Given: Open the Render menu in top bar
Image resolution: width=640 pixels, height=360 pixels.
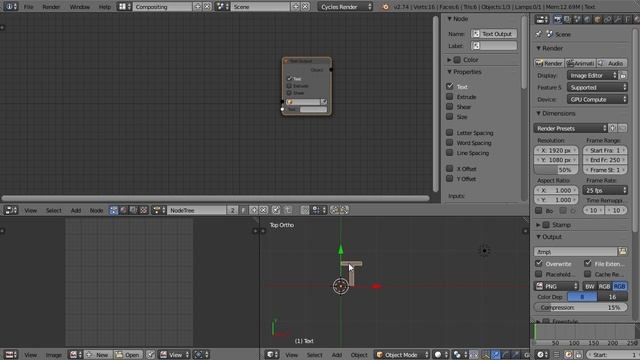Looking at the screenshot, I should 51,7.
